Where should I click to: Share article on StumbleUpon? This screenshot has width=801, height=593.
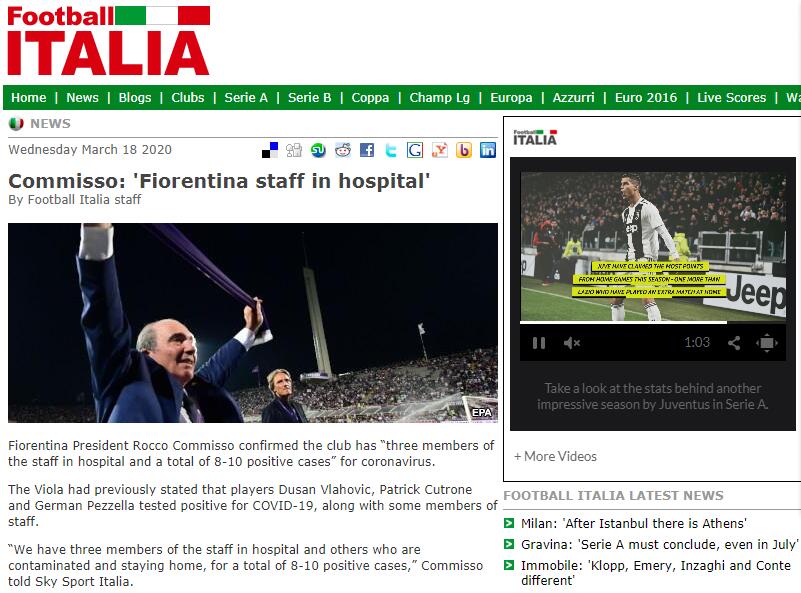[x=318, y=150]
